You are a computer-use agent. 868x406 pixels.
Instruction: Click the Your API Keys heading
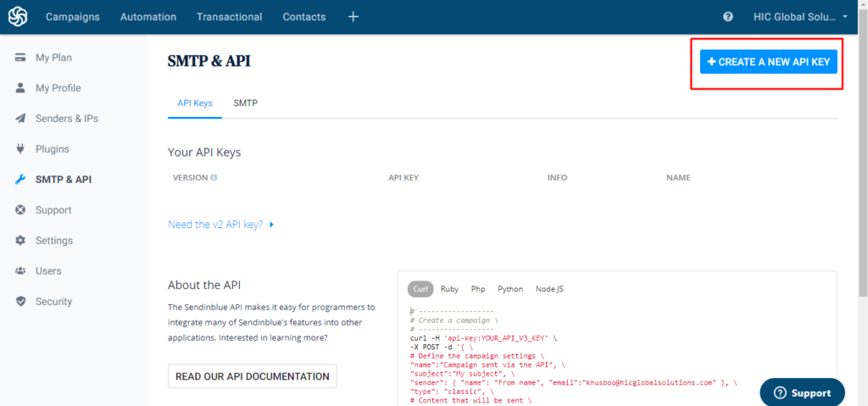[204, 153]
